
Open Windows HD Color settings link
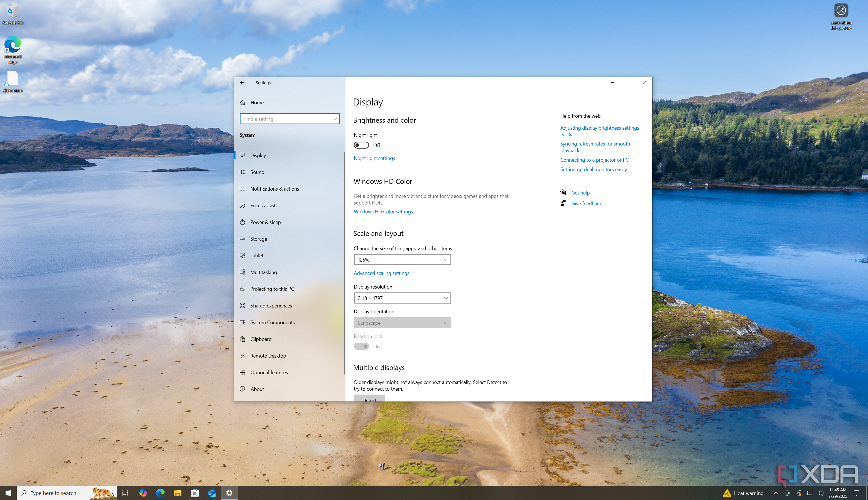[x=383, y=212]
